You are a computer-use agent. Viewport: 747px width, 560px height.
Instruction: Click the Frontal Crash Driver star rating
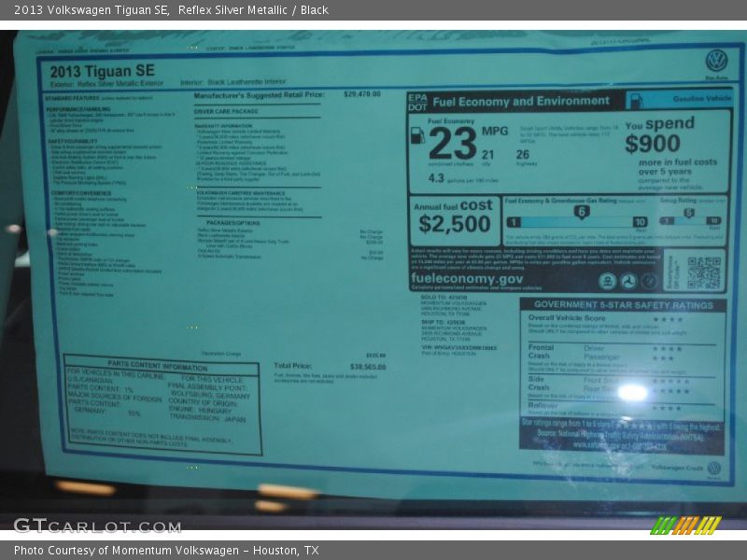pos(668,349)
